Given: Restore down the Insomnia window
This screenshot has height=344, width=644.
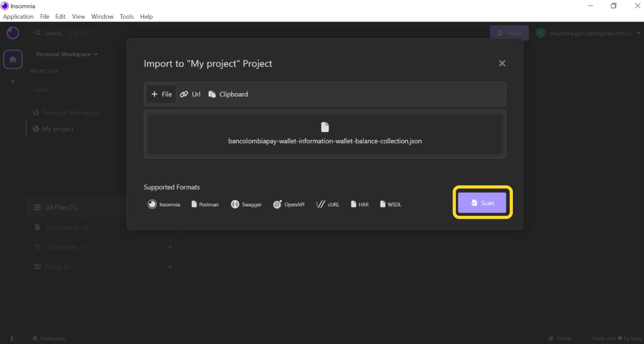Looking at the screenshot, I should pos(613,6).
